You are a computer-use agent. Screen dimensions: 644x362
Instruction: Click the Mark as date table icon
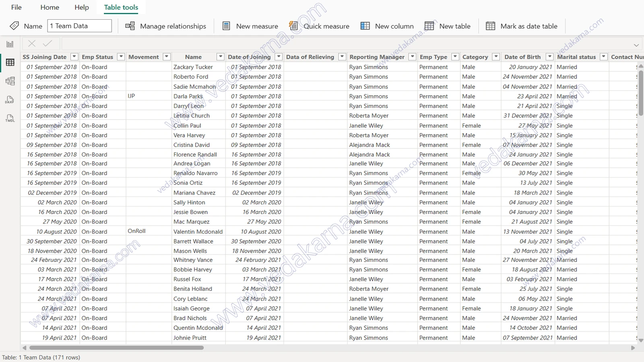491,26
